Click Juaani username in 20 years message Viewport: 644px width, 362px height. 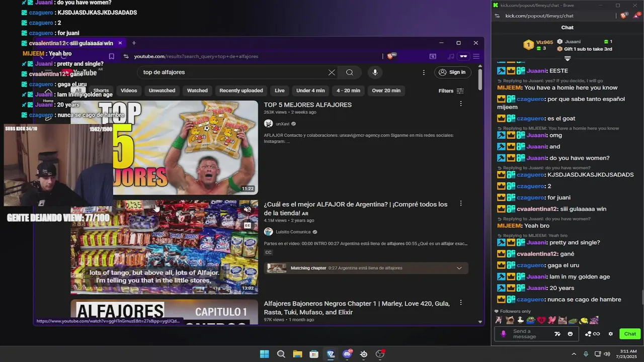[x=537, y=288]
